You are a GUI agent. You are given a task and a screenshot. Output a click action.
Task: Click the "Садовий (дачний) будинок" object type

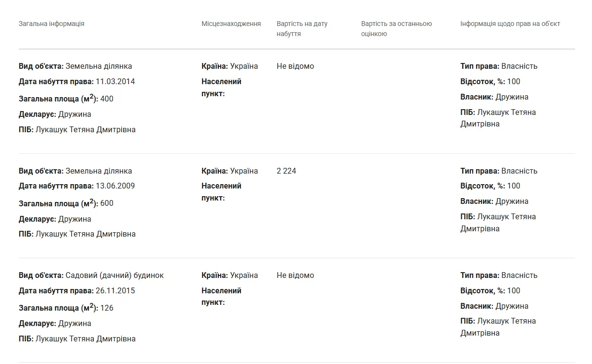click(x=114, y=275)
